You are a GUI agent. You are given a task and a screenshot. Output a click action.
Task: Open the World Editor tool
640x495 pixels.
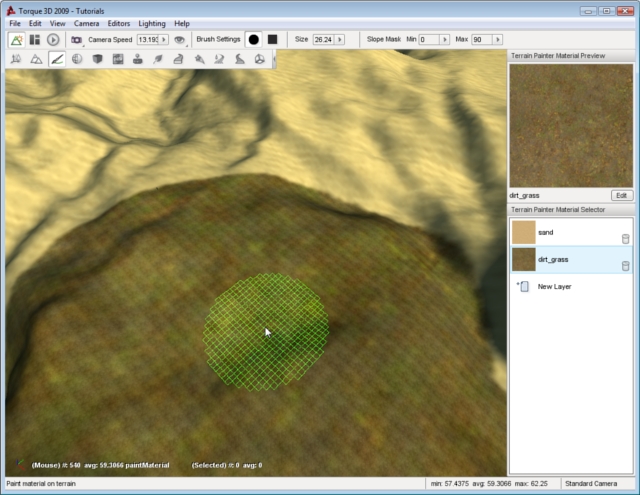pyautogui.click(x=17, y=39)
